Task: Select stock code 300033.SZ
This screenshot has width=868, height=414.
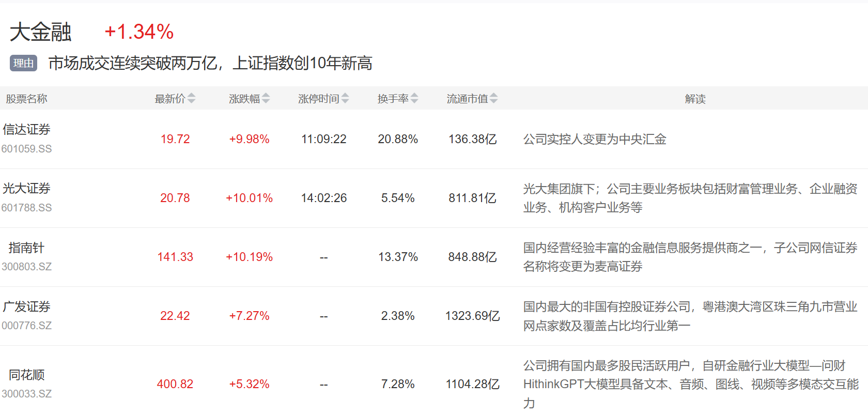Action: tap(26, 394)
